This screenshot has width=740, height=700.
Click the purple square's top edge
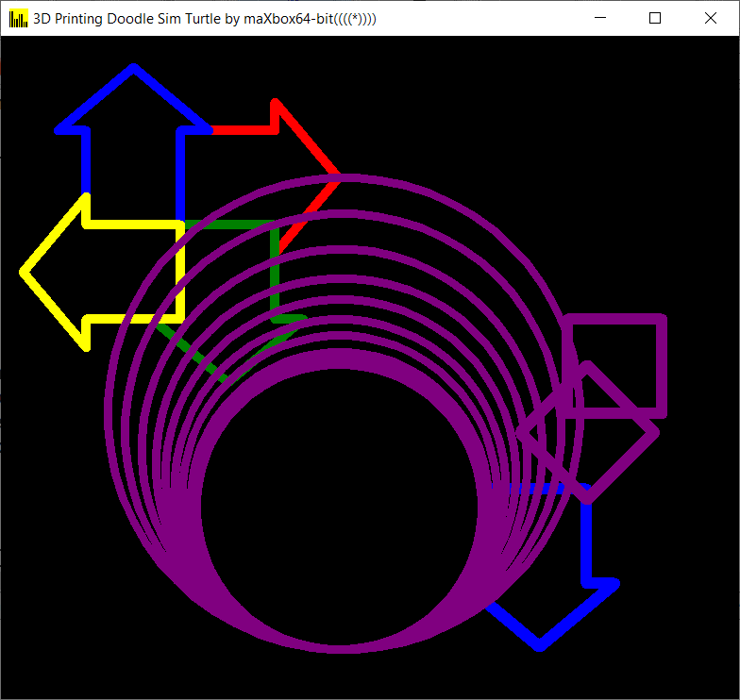pos(614,320)
